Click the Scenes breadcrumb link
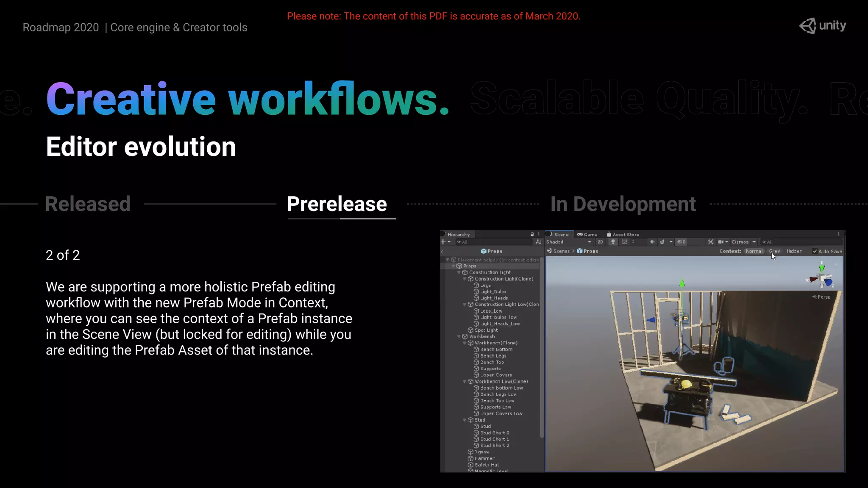The height and width of the screenshot is (488, 868). (x=562, y=251)
